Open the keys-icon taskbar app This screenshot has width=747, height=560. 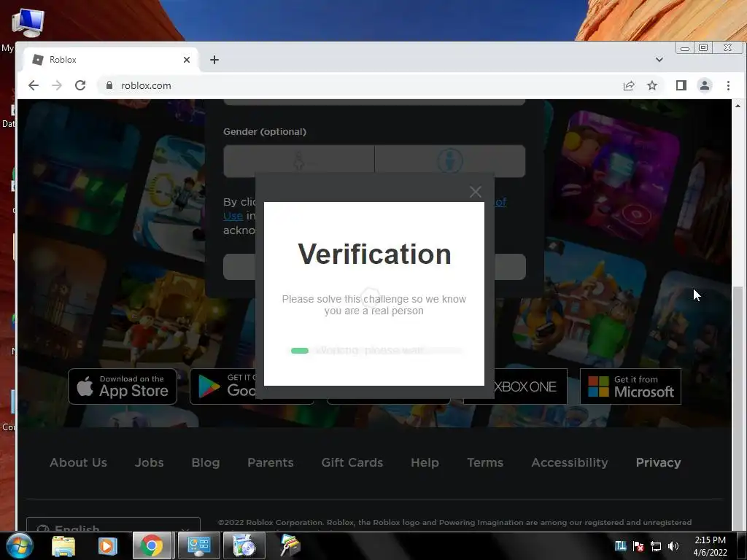[x=289, y=545]
